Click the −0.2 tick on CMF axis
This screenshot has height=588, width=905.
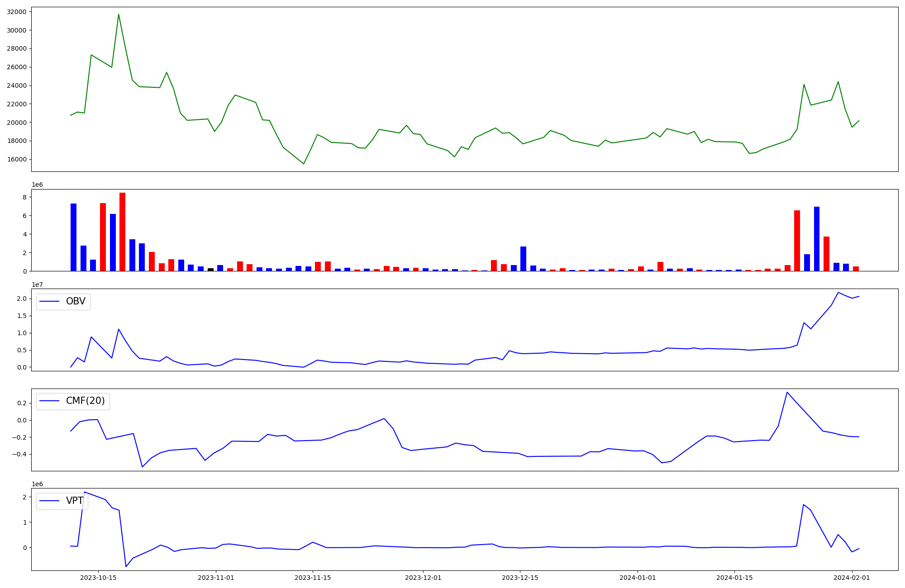pos(19,437)
